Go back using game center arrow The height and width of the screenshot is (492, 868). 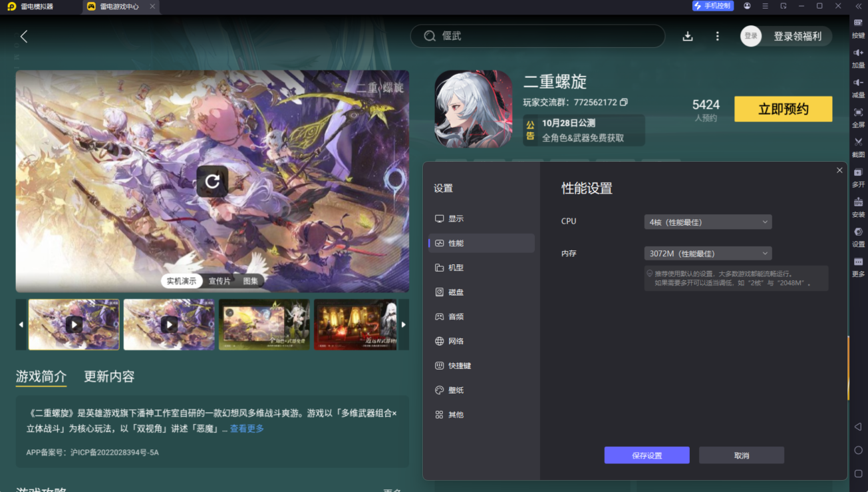[24, 37]
